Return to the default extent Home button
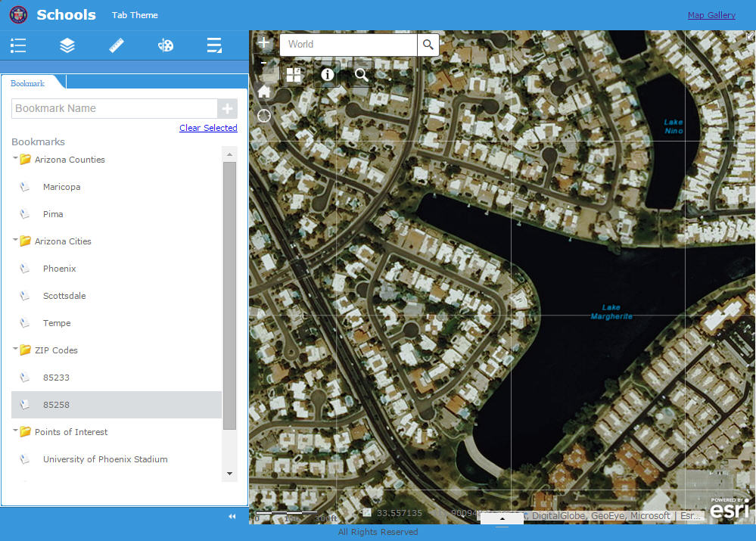The image size is (756, 541). (x=264, y=91)
